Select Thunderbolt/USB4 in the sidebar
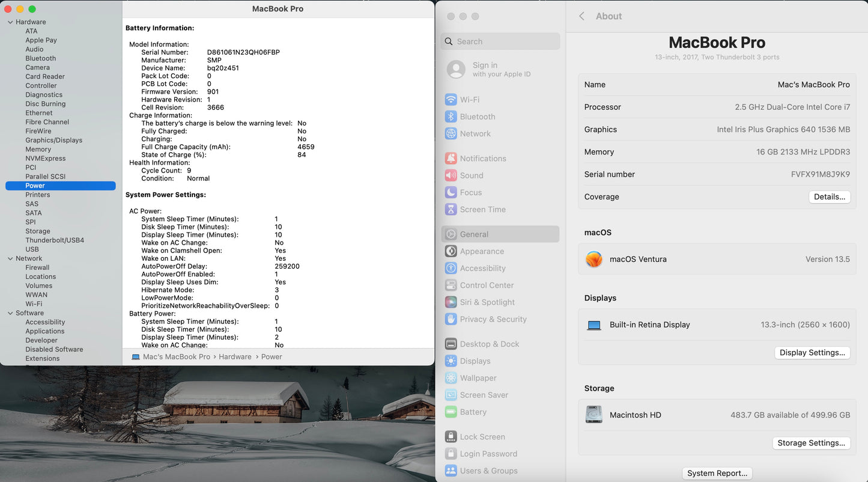Viewport: 868px width, 482px height. 55,240
